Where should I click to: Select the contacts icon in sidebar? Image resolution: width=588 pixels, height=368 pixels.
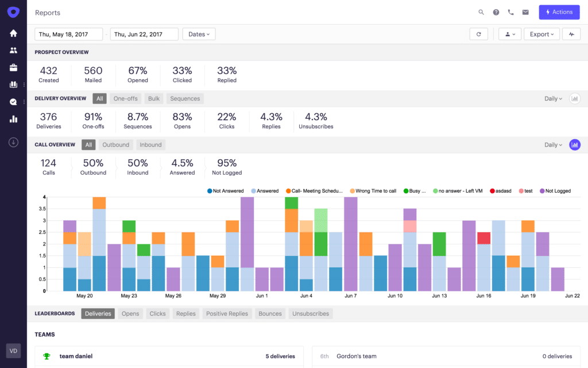pos(13,50)
